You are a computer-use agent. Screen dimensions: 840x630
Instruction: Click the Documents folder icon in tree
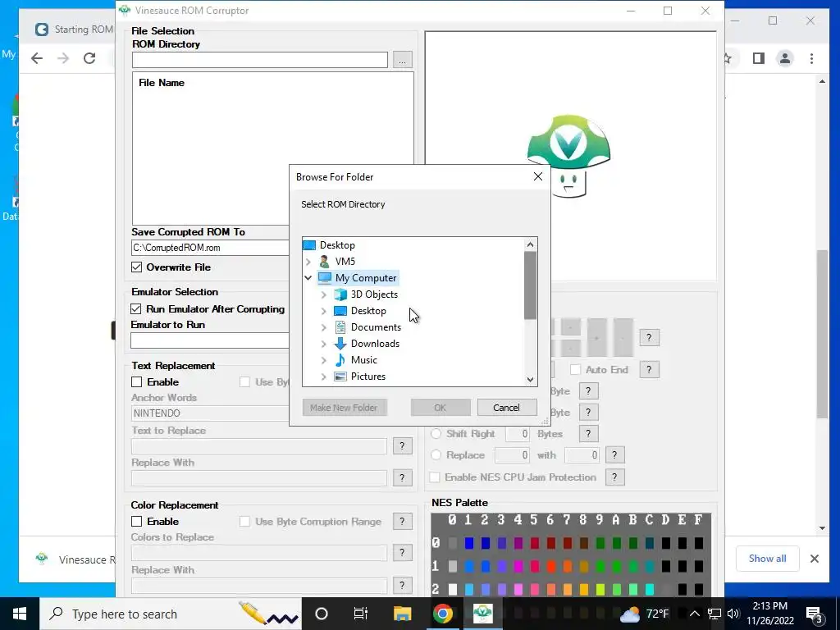pos(340,327)
